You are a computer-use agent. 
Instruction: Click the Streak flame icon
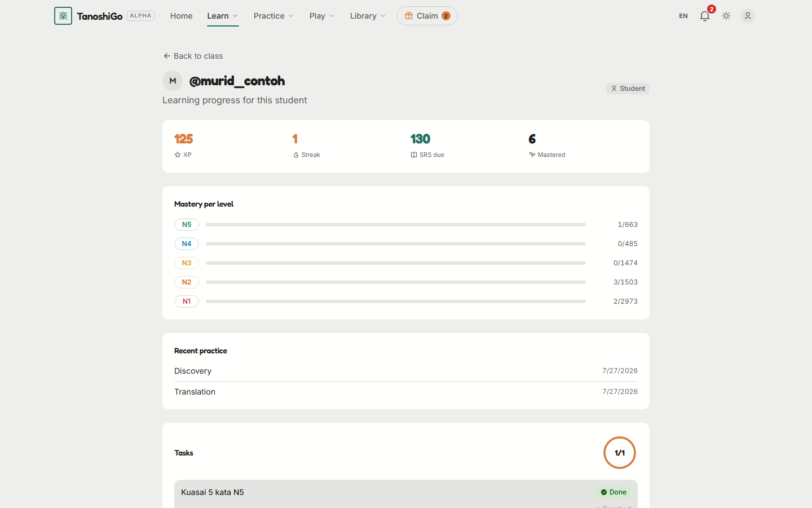coord(296,155)
